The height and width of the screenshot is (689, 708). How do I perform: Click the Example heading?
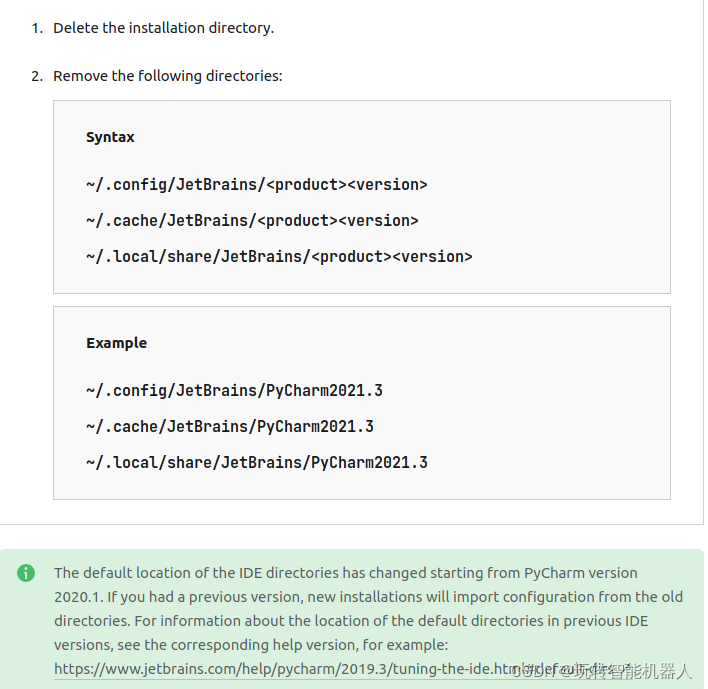116,343
